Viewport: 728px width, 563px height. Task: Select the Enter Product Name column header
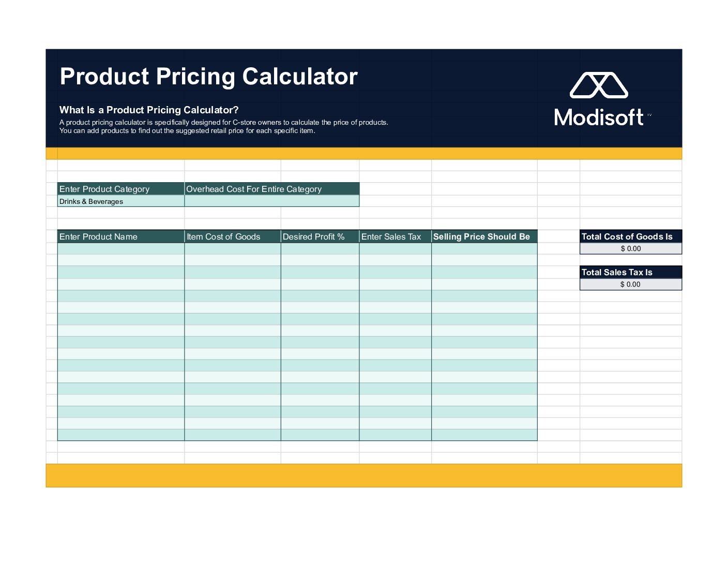click(x=121, y=236)
